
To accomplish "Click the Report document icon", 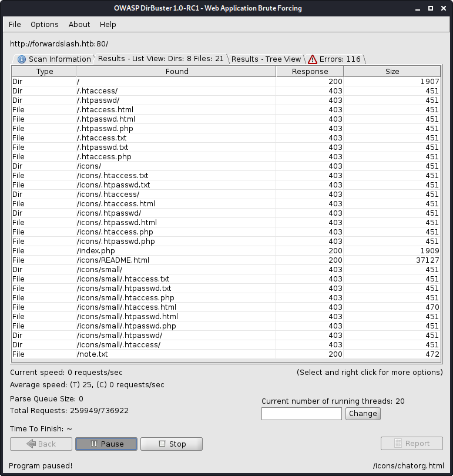I will pos(398,444).
